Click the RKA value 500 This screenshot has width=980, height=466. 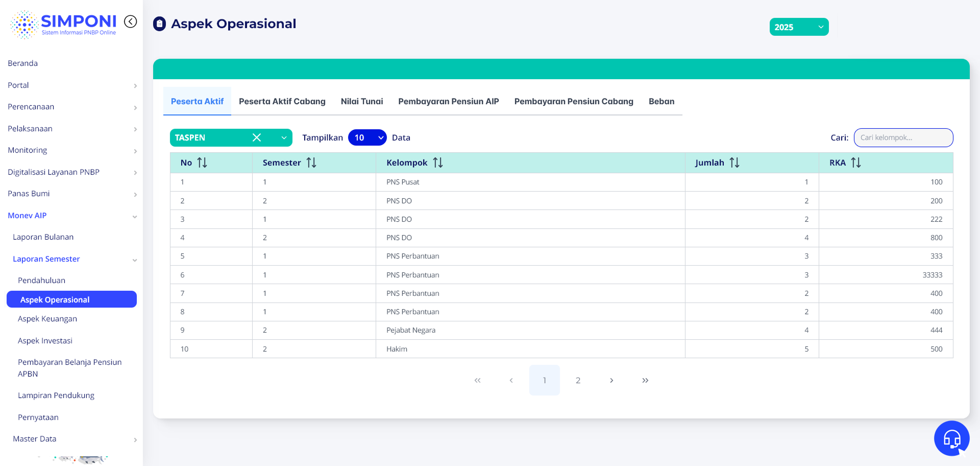click(x=936, y=349)
